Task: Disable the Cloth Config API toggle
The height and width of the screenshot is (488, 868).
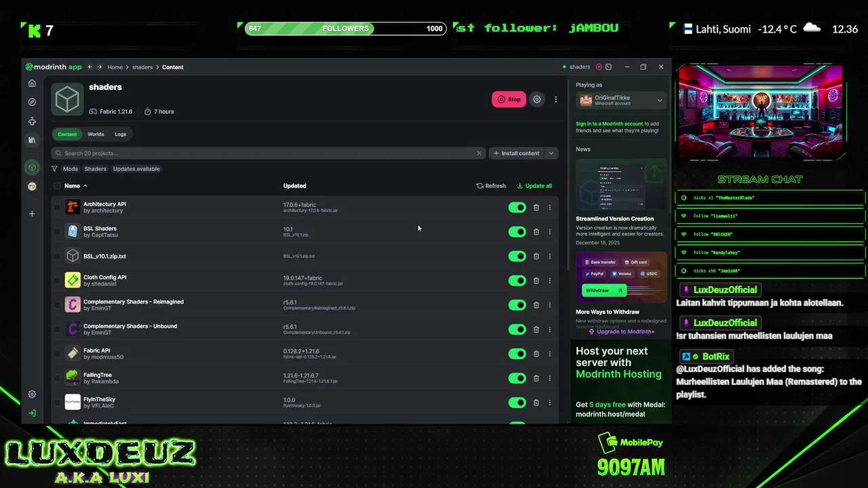Action: [517, 281]
